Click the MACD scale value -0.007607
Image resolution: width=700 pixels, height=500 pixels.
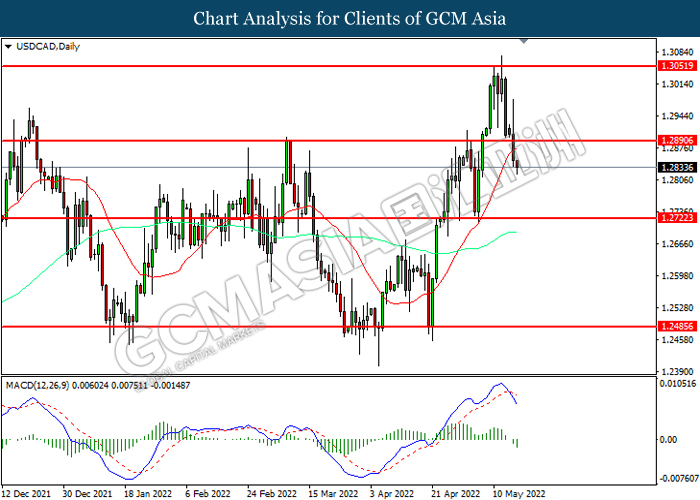pos(679,479)
